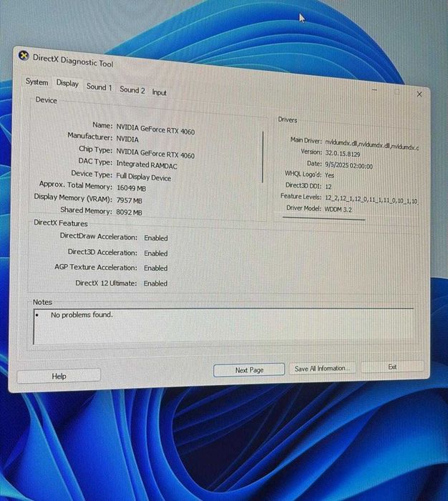The height and width of the screenshot is (501, 448).
Task: Click the Direct3D DDI value '12'
Action: (x=328, y=186)
